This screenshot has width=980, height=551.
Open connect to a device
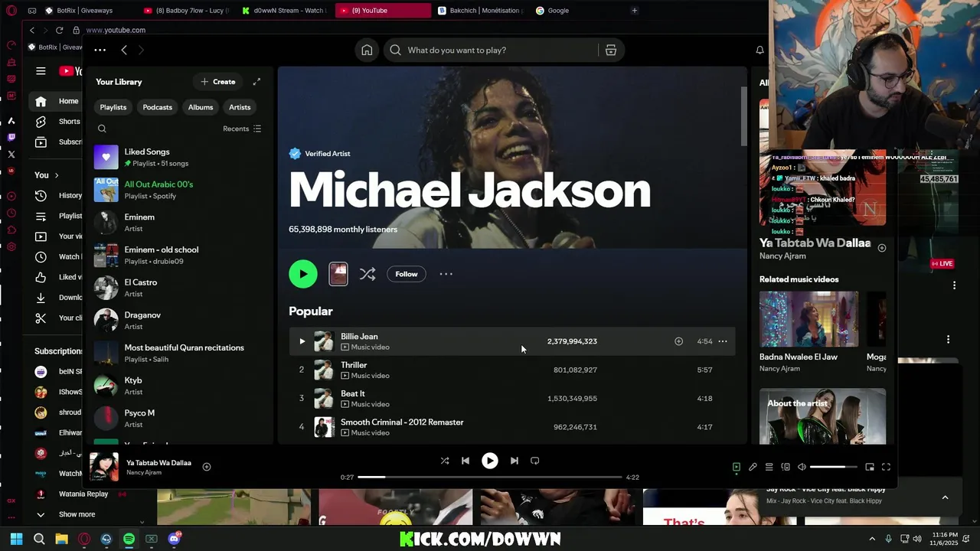tap(786, 467)
